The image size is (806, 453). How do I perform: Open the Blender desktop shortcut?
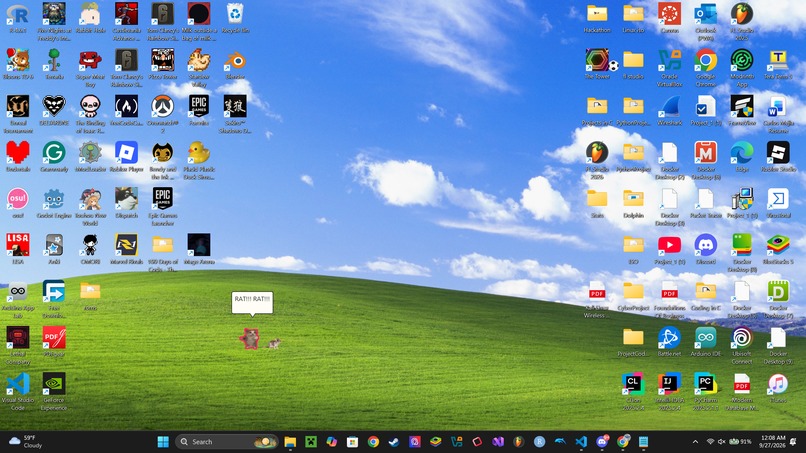[235, 62]
